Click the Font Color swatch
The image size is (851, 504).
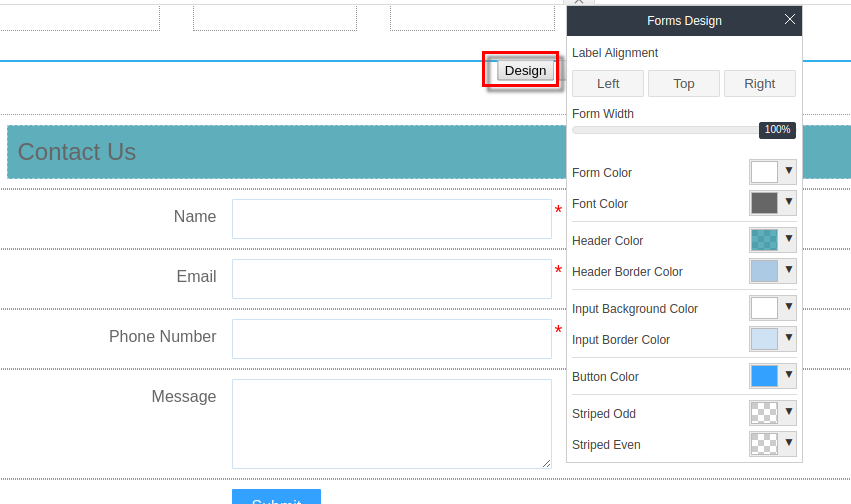[764, 203]
